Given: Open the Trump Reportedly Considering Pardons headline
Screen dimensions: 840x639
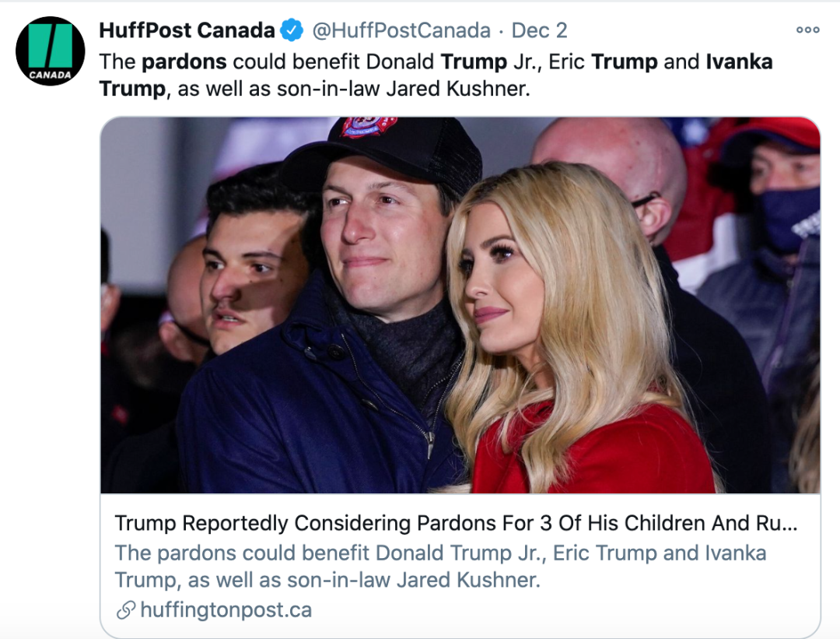Looking at the screenshot, I should pyautogui.click(x=456, y=523).
